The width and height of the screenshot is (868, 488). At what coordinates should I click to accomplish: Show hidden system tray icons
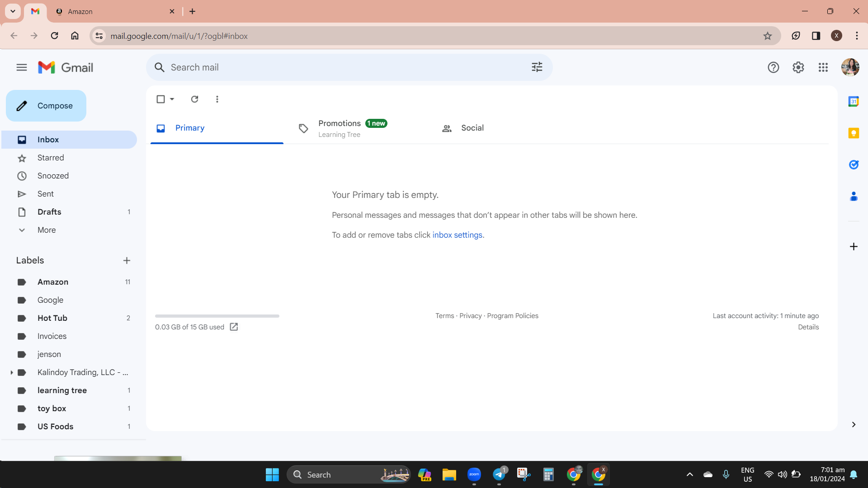pyautogui.click(x=689, y=474)
